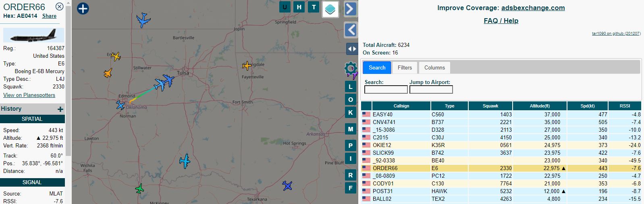
Task: Select the _92-0338 row
Action: tap(501, 160)
